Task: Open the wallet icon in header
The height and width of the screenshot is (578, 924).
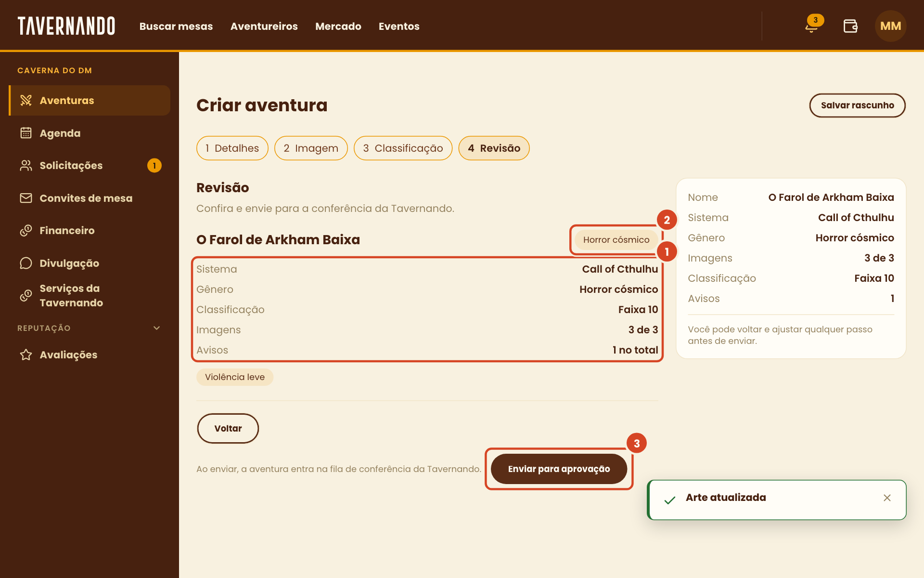Action: coord(850,26)
